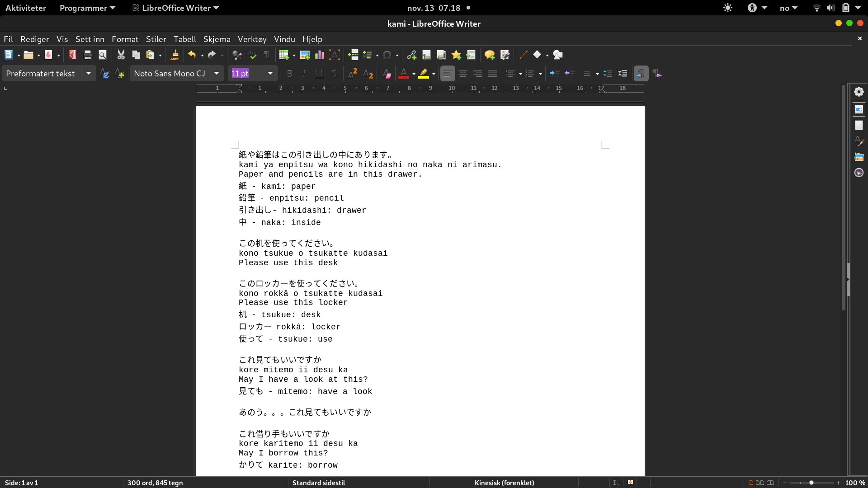Click the Insert Hyperlink icon

(x=411, y=55)
